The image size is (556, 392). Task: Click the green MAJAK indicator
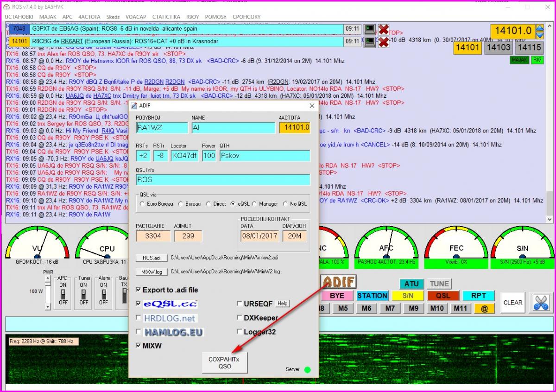(519, 60)
